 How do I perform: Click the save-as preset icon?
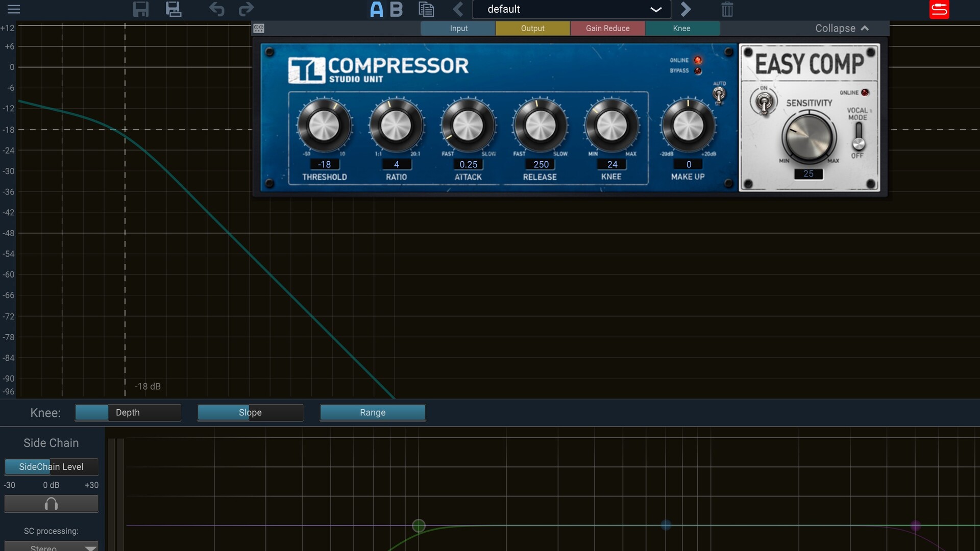[x=174, y=9]
